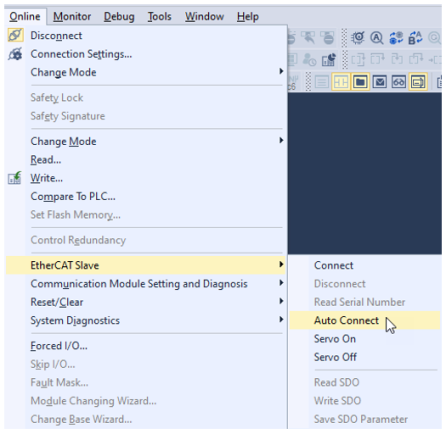Select Compare To PLC... menu entry
This screenshot has height=434, width=446.
[73, 196]
